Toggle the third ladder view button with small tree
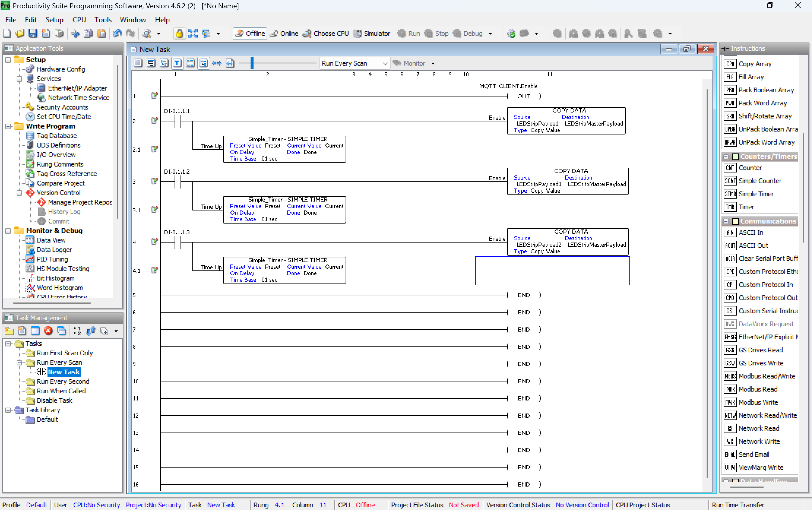 click(x=164, y=63)
